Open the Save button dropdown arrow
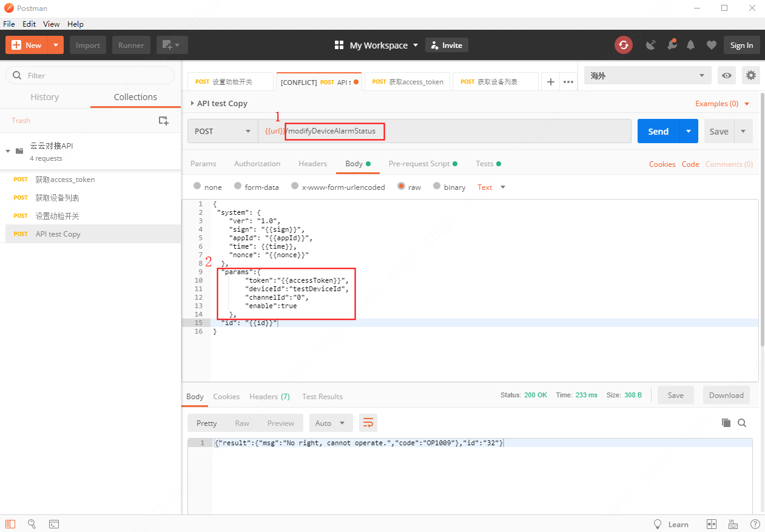The height and width of the screenshot is (532, 765). pyautogui.click(x=744, y=131)
